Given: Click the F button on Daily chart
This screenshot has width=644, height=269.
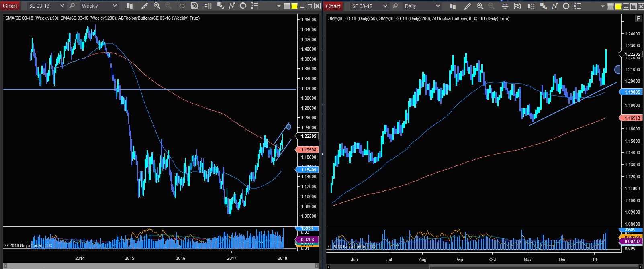Looking at the screenshot, I should click(x=638, y=19).
